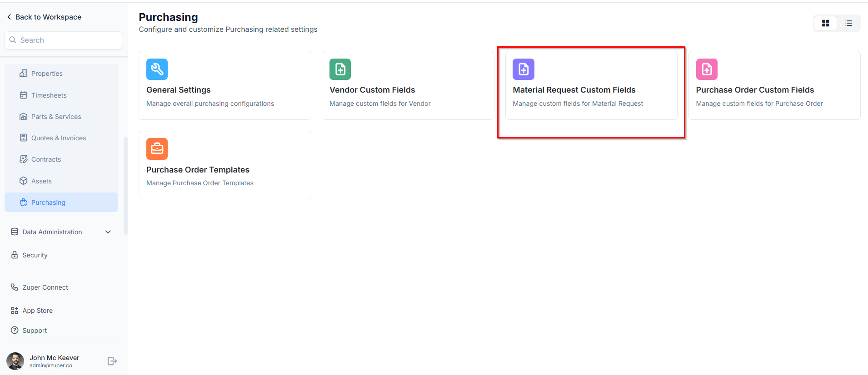The height and width of the screenshot is (375, 868).
Task: Click the Assets cube icon
Action: coord(23,181)
